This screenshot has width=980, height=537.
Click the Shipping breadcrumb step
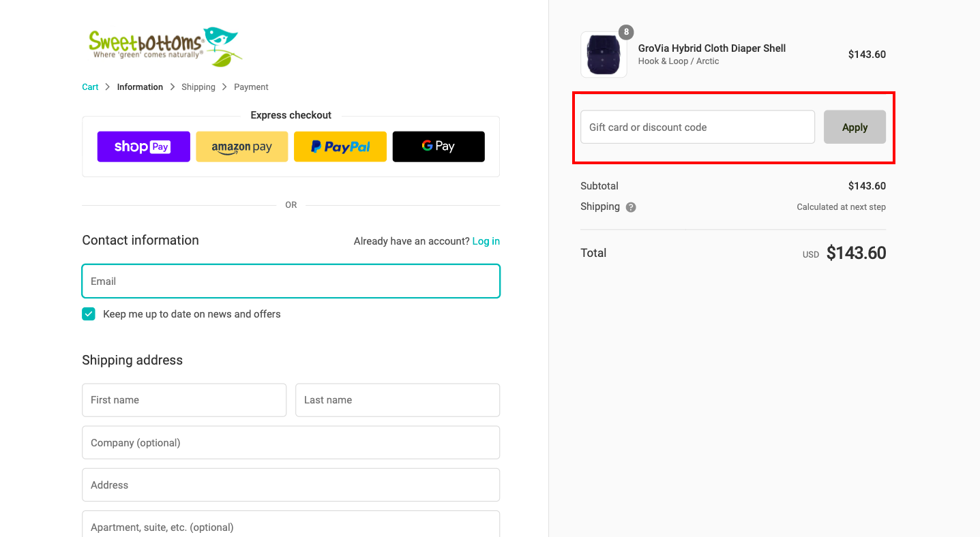(198, 87)
